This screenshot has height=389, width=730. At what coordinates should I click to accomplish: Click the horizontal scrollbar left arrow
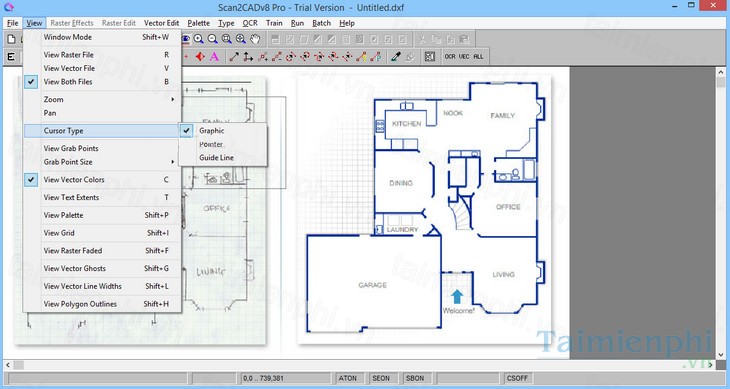tap(8, 365)
